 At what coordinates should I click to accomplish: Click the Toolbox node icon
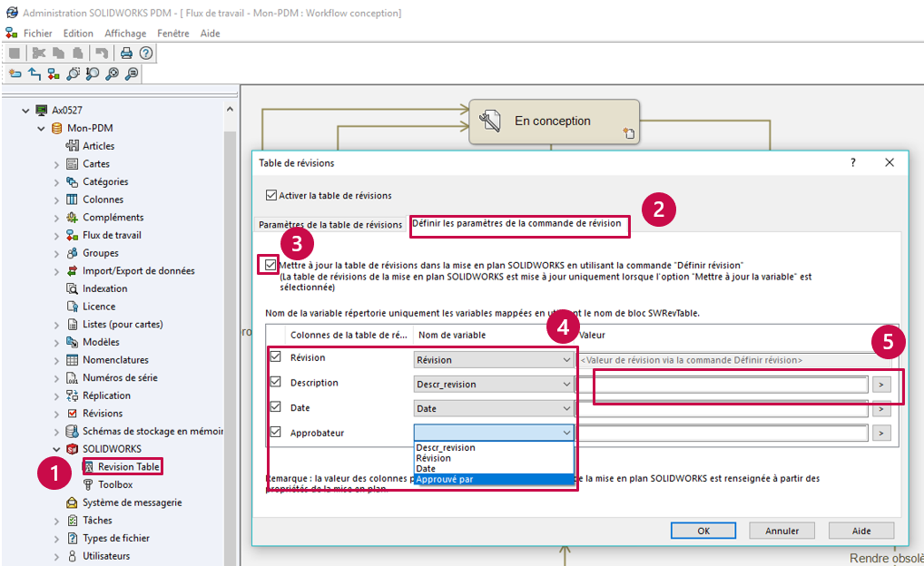pos(88,484)
